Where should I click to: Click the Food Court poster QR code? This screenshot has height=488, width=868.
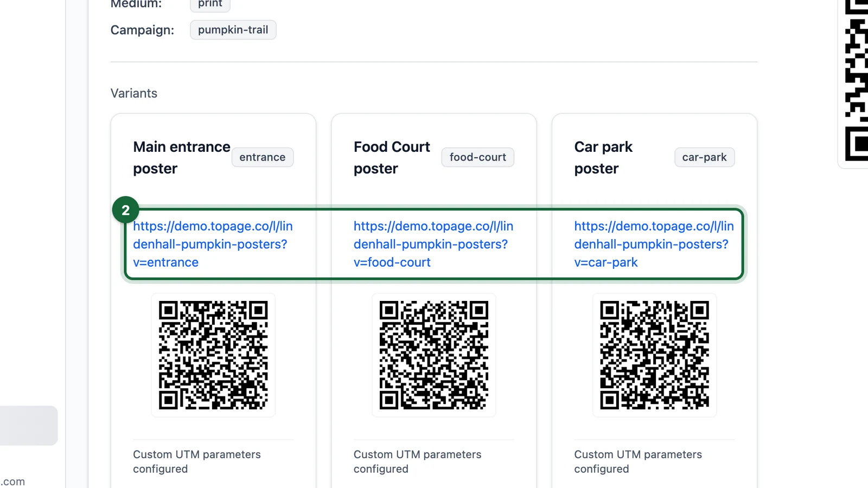point(434,355)
